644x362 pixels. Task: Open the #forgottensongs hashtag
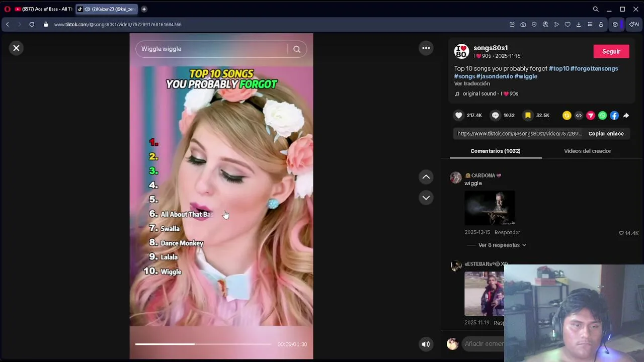point(594,68)
